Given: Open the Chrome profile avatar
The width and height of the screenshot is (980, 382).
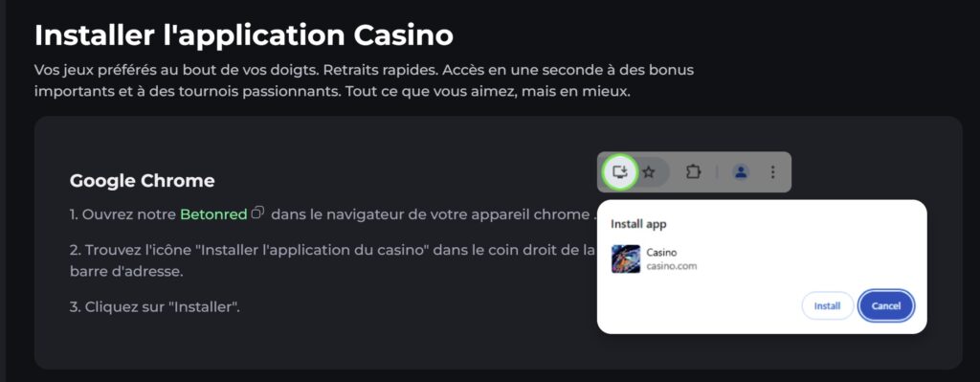Looking at the screenshot, I should [x=741, y=172].
